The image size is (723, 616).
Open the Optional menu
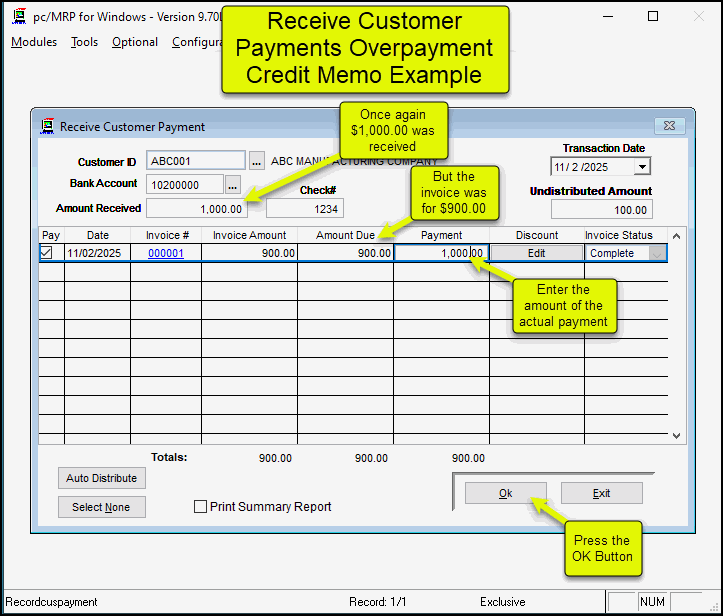[x=135, y=42]
